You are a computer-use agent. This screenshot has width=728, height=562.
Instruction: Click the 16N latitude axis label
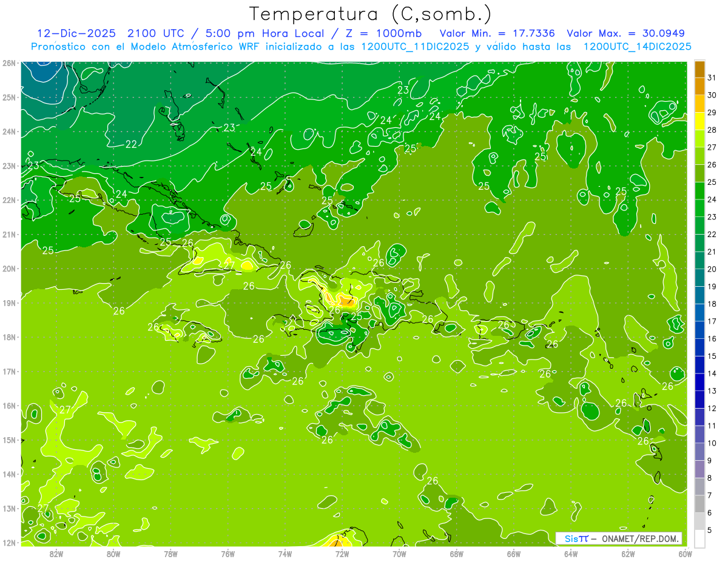coord(10,406)
